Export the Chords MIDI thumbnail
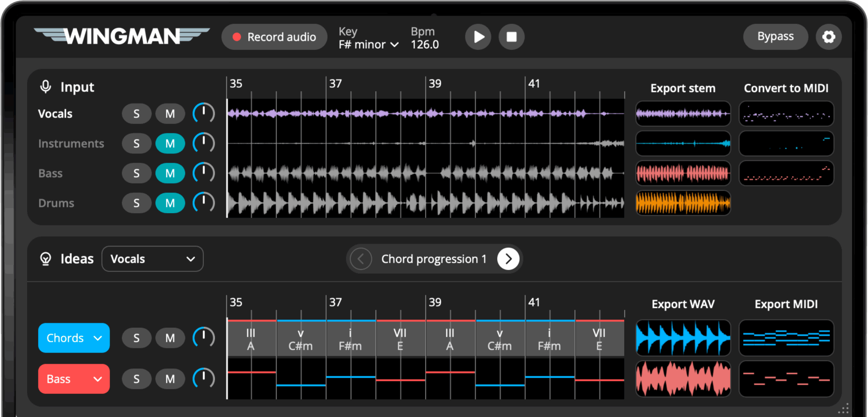Viewport: 868px width, 417px height. (x=786, y=338)
